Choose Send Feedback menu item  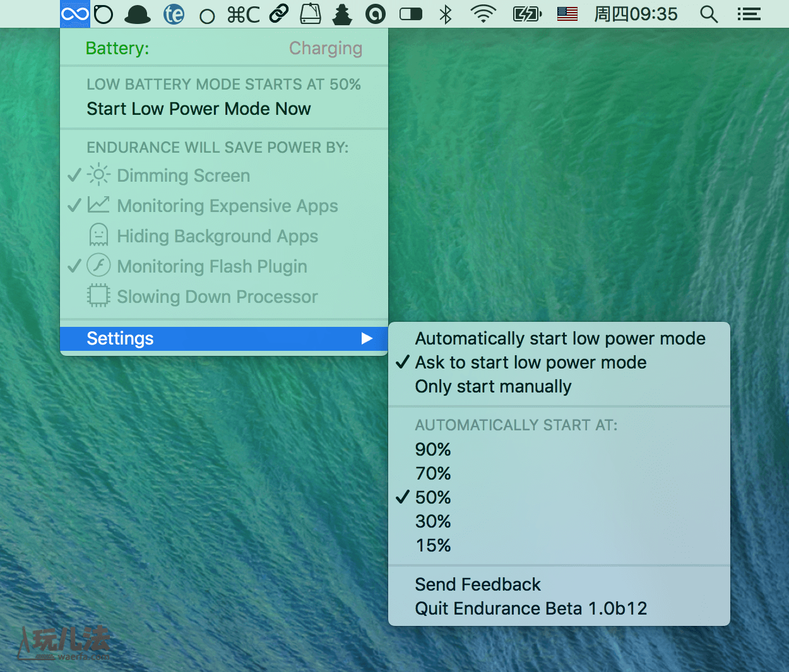pos(559,584)
